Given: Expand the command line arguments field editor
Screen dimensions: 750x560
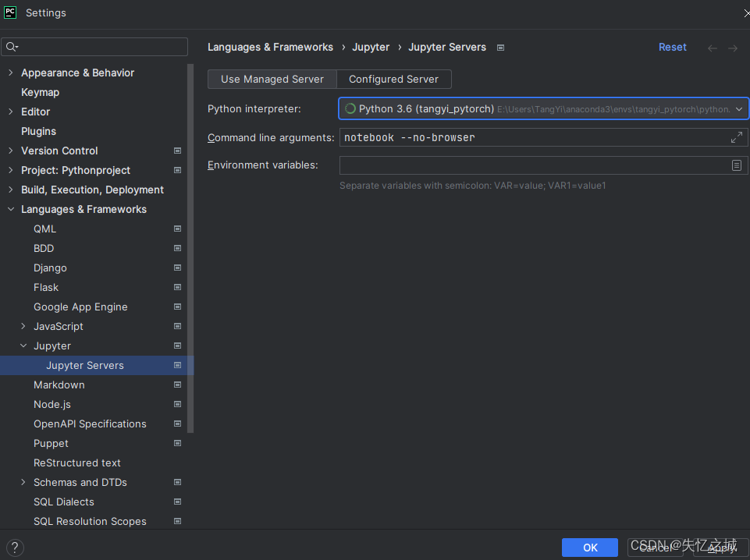Looking at the screenshot, I should pyautogui.click(x=737, y=137).
